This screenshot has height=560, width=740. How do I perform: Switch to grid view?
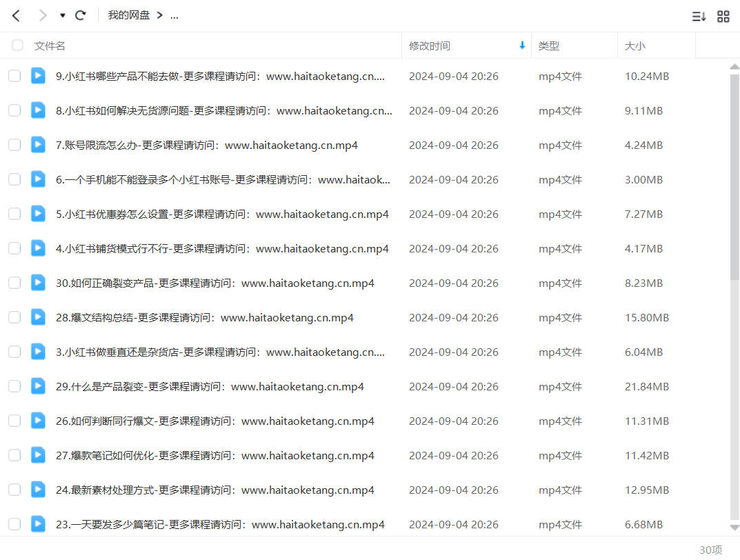(x=723, y=17)
